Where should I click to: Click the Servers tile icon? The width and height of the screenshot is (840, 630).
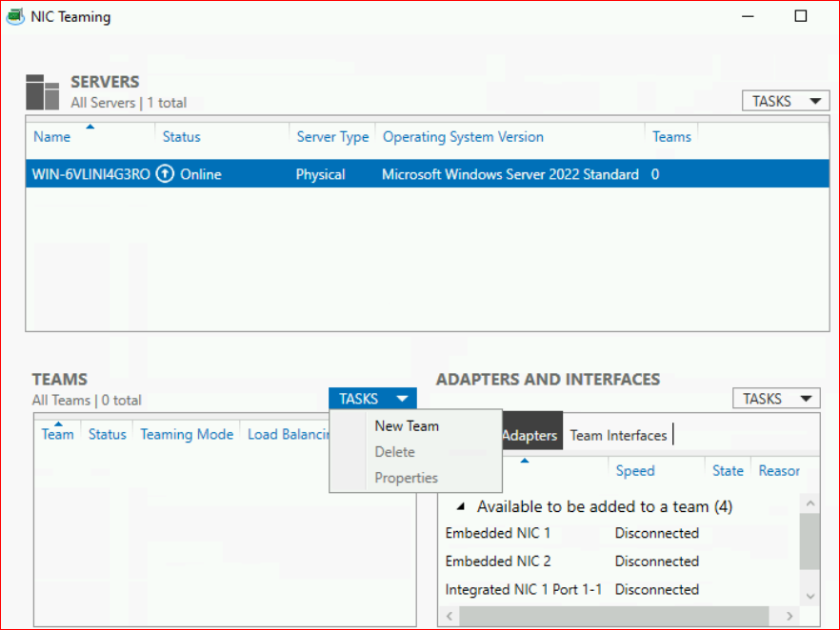(43, 91)
